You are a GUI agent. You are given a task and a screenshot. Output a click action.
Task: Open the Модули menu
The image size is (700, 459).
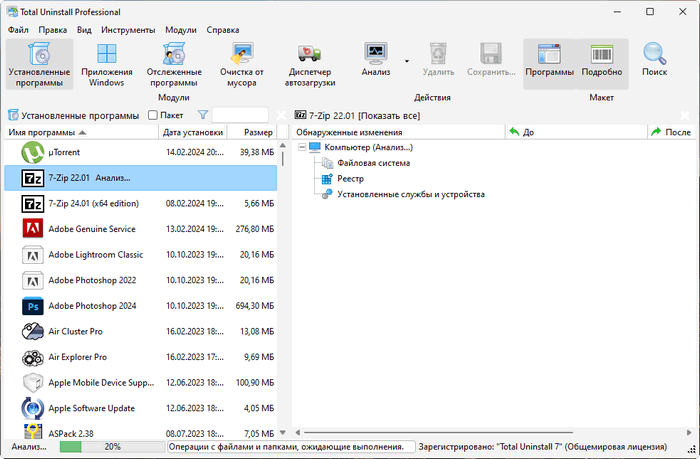tap(181, 30)
